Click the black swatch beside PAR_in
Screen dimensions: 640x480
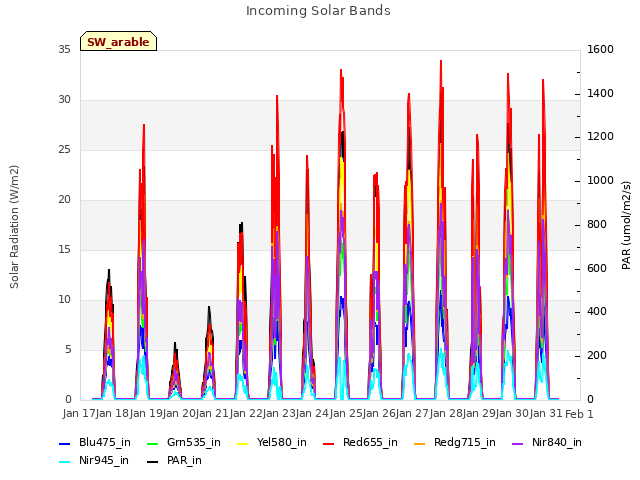152,461
